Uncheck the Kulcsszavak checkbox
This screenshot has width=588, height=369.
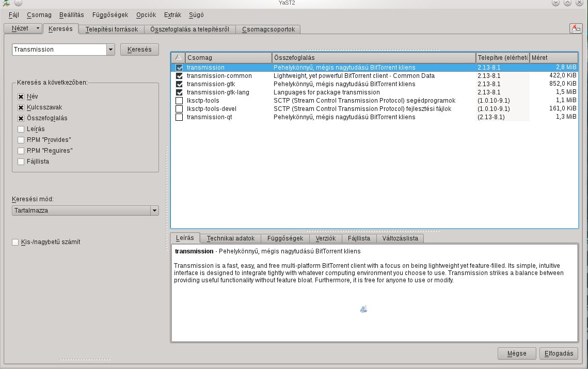coord(21,108)
